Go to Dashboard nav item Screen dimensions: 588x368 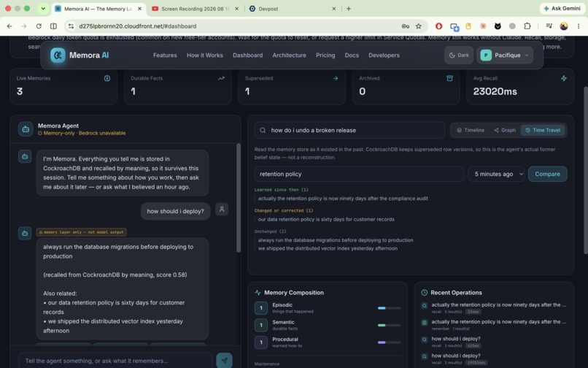tap(247, 55)
